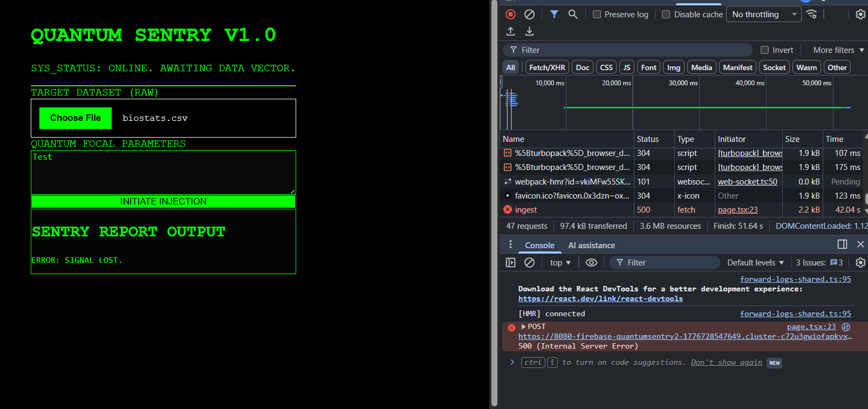Screen dimensions: 868x409
Task: Close the console drawer
Action: click(860, 244)
